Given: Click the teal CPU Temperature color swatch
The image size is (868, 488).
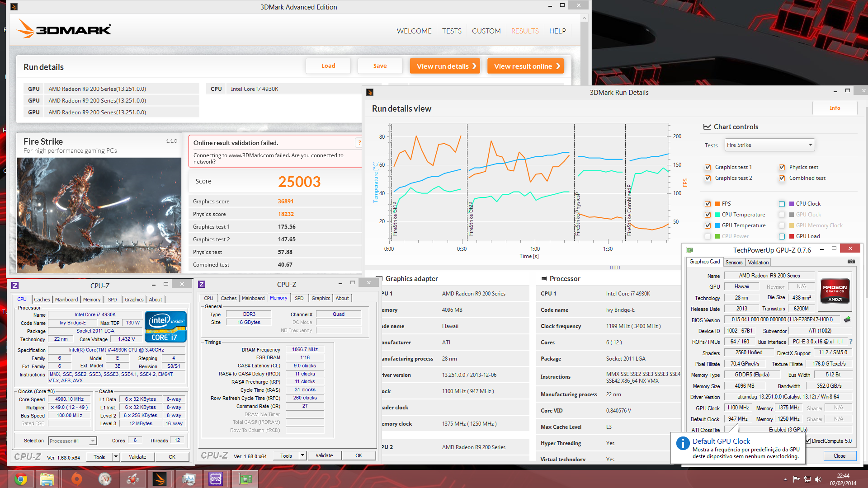Looking at the screenshot, I should 717,215.
